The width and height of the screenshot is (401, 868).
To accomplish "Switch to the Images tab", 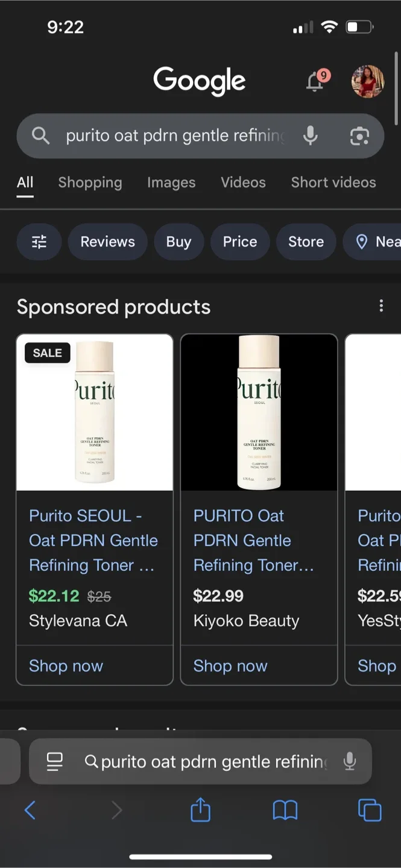I will pyautogui.click(x=171, y=182).
